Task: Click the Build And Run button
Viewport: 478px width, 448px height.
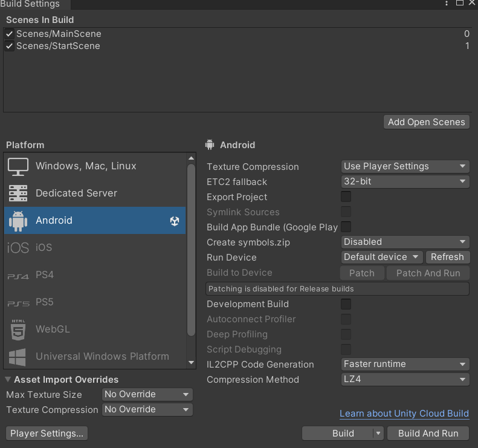Action: tap(428, 433)
